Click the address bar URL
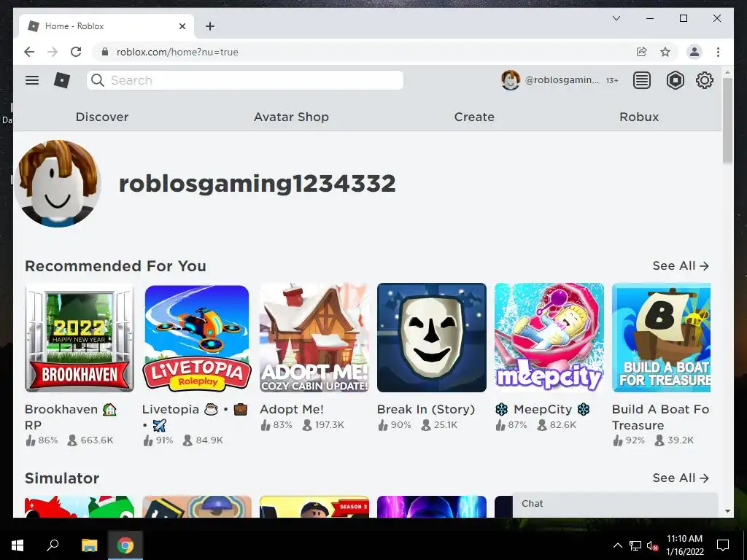 [177, 52]
